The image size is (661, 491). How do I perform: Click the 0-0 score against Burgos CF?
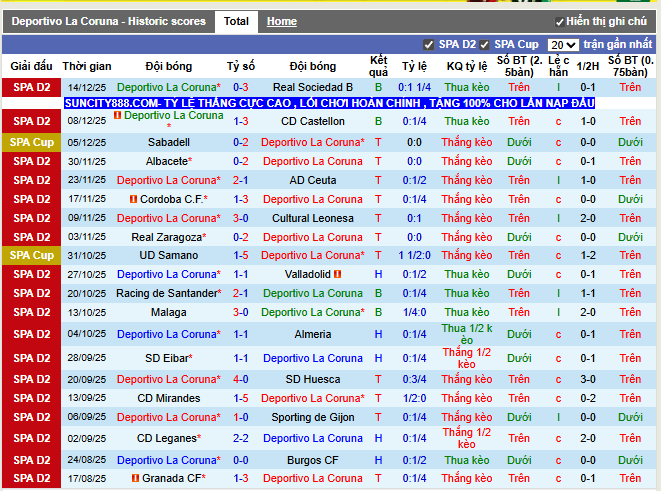[x=241, y=460]
